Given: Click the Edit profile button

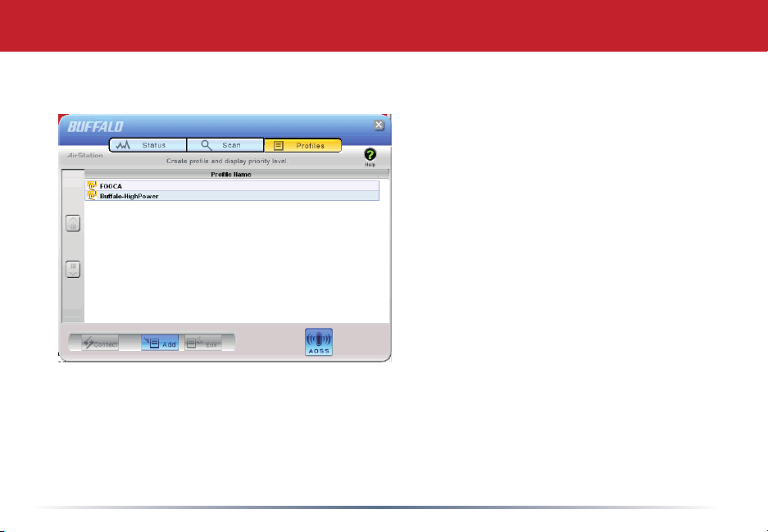Looking at the screenshot, I should point(203,343).
